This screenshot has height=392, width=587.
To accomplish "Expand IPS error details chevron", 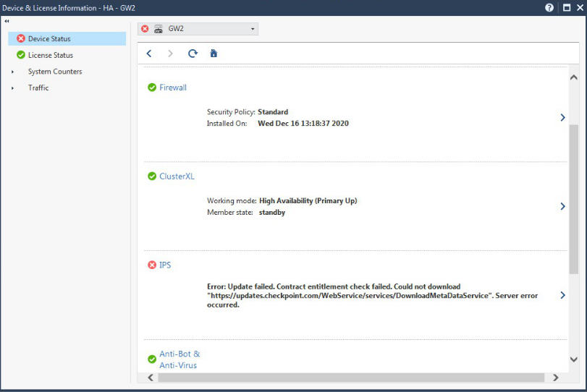I will click(x=562, y=295).
